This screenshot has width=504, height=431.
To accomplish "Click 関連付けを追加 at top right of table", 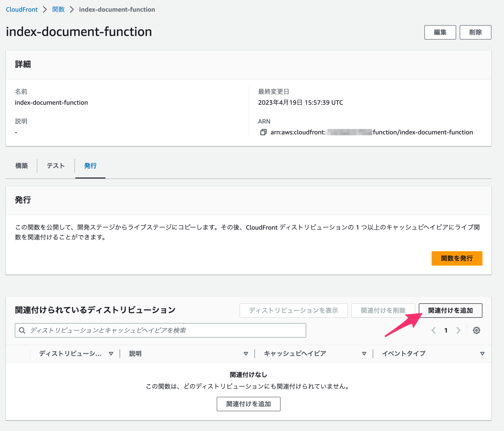I will coord(451,310).
